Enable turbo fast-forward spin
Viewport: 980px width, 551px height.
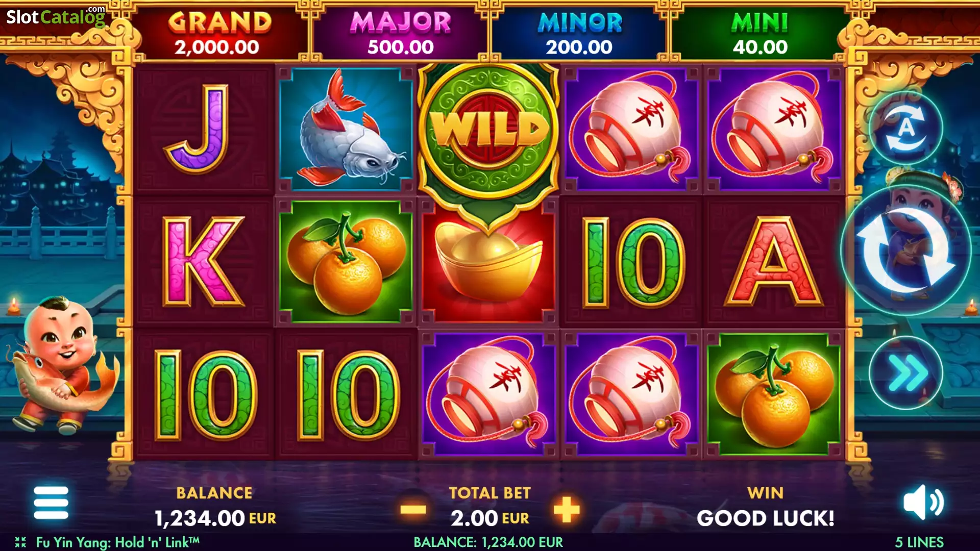(x=906, y=373)
